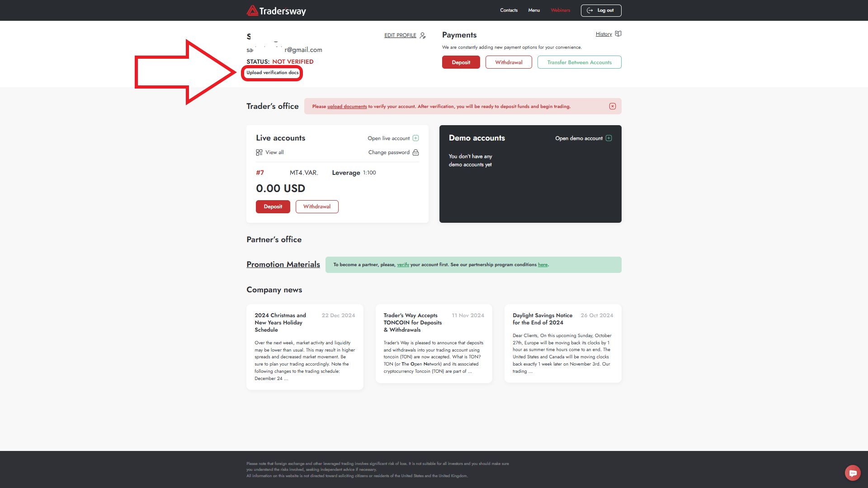Click the plus icon next to Open live account
This screenshot has height=488, width=868.
coord(415,138)
